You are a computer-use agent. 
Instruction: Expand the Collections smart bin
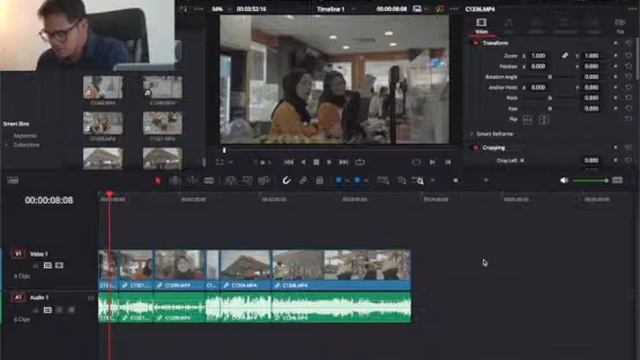click(6, 145)
